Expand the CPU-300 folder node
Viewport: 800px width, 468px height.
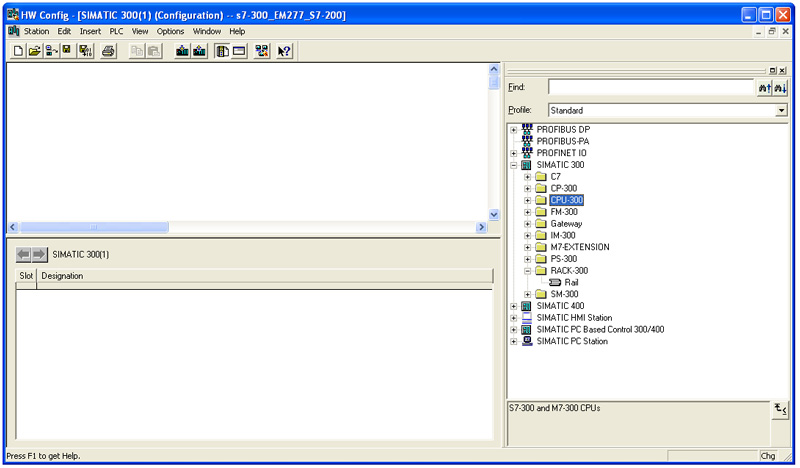528,200
